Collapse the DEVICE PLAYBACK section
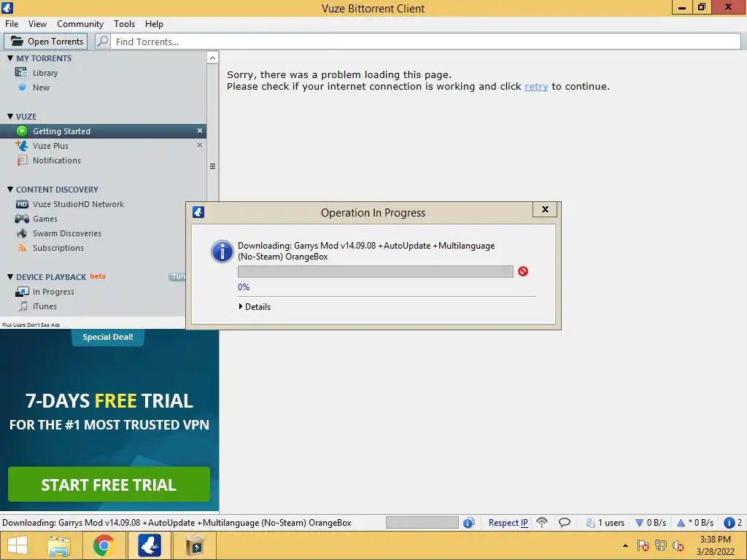Viewport: 747px width, 560px height. [x=10, y=276]
